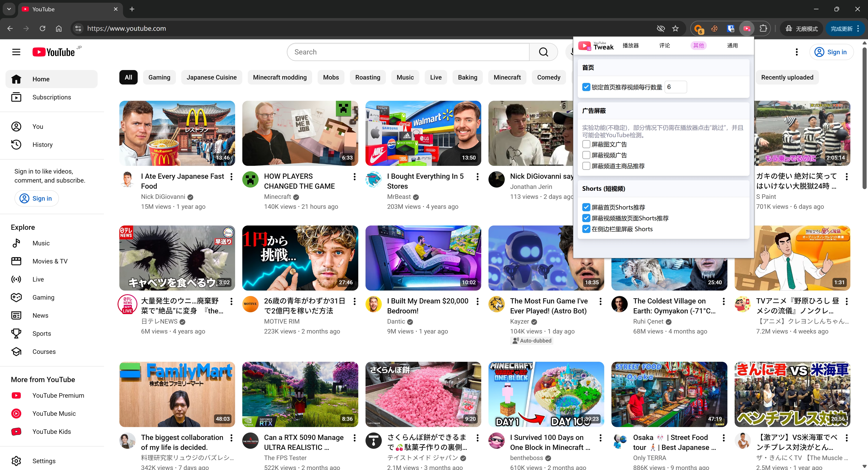Click the YouTube Tweak extension icon
The image size is (868, 470).
(x=747, y=29)
